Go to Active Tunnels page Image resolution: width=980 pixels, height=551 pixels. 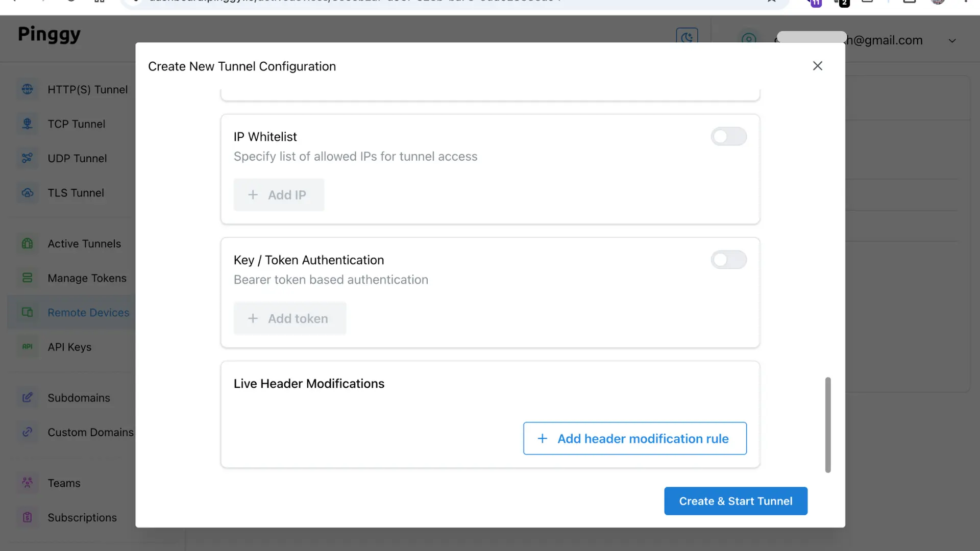point(72,244)
